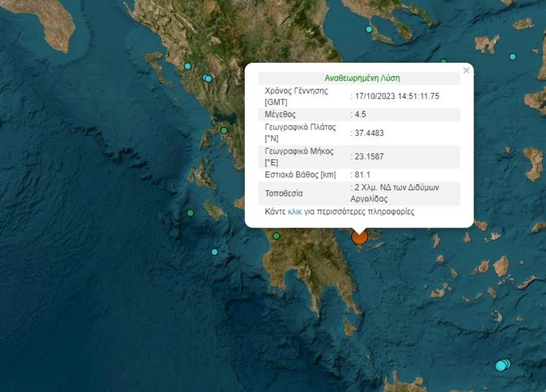Close the earthquake info popup
Screen dimensions: 546x392
tap(466, 70)
